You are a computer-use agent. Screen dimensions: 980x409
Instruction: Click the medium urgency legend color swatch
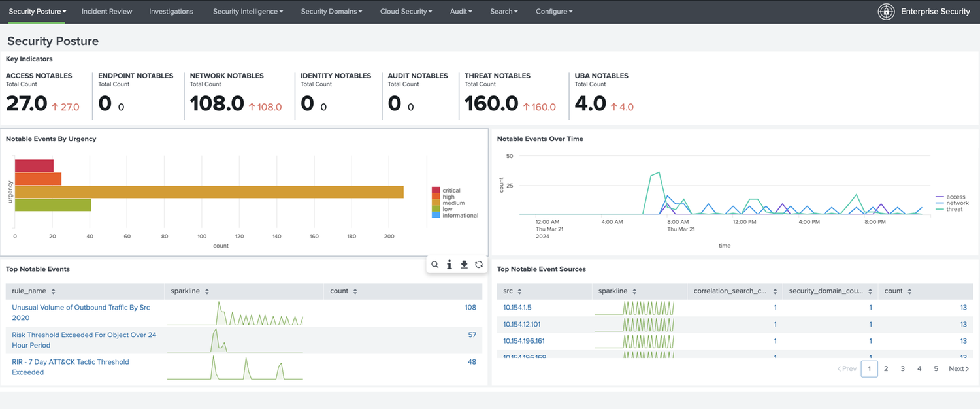point(436,203)
